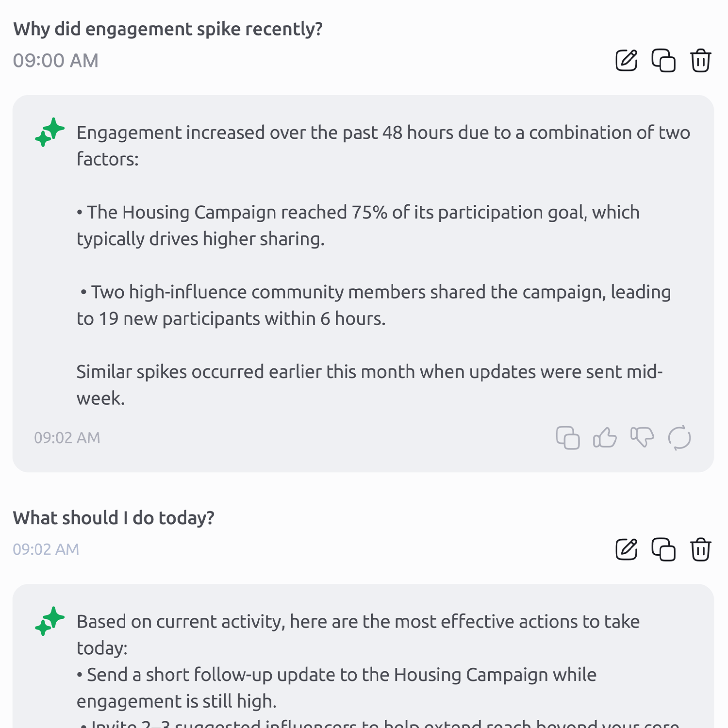Screen dimensions: 728x728
Task: Dislike the engagement spike response with thumbs down
Action: pyautogui.click(x=642, y=438)
